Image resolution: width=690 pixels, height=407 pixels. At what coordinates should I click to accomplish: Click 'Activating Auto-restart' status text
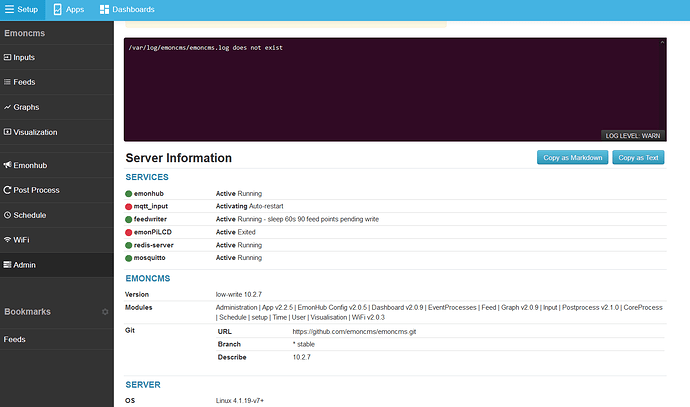click(x=250, y=206)
